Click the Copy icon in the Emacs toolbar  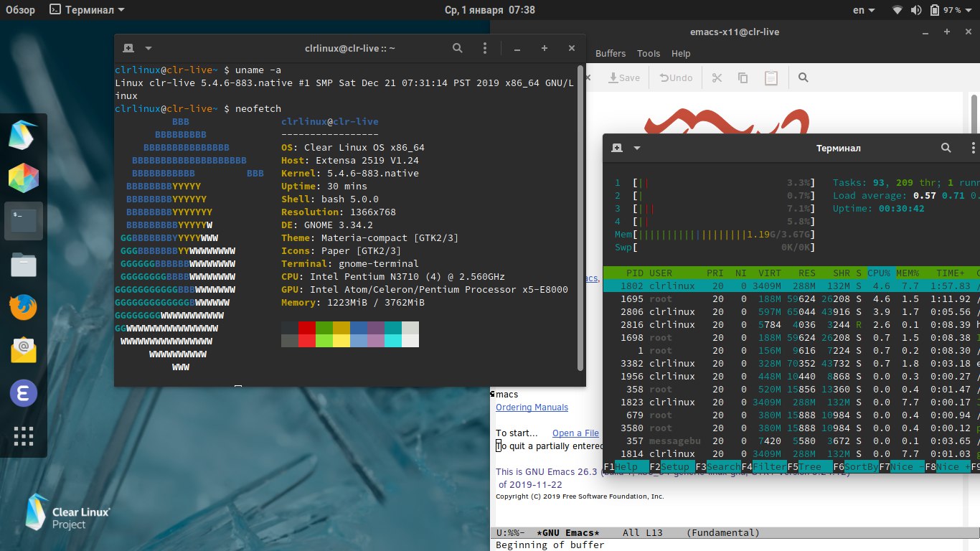point(743,77)
